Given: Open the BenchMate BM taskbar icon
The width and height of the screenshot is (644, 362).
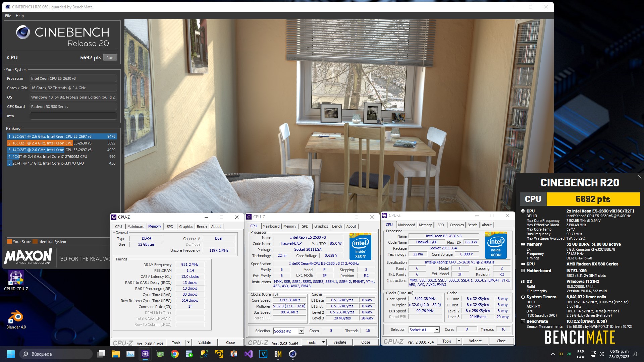Looking at the screenshot, I should tap(278, 354).
